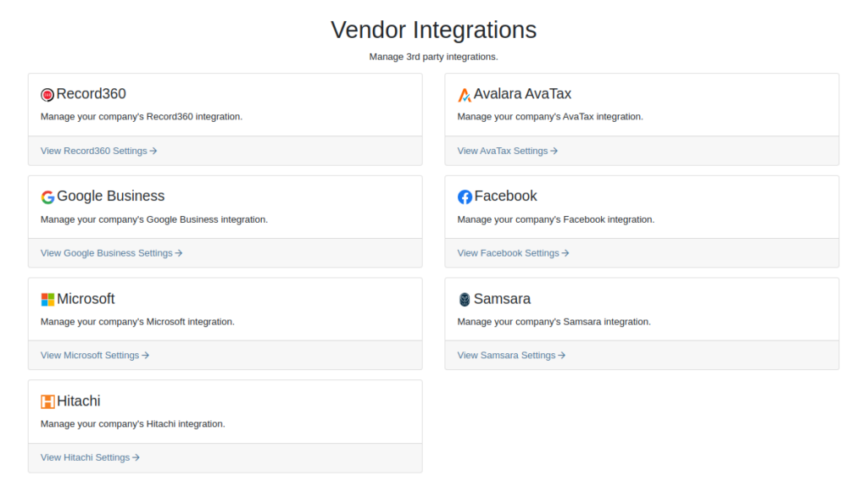Select the Google Business card heading
The width and height of the screenshot is (868, 492).
pyautogui.click(x=111, y=196)
